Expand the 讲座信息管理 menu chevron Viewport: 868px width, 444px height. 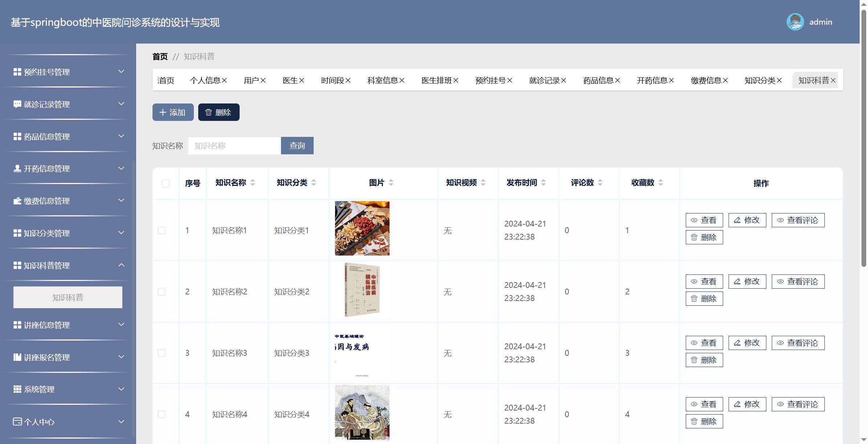point(122,325)
